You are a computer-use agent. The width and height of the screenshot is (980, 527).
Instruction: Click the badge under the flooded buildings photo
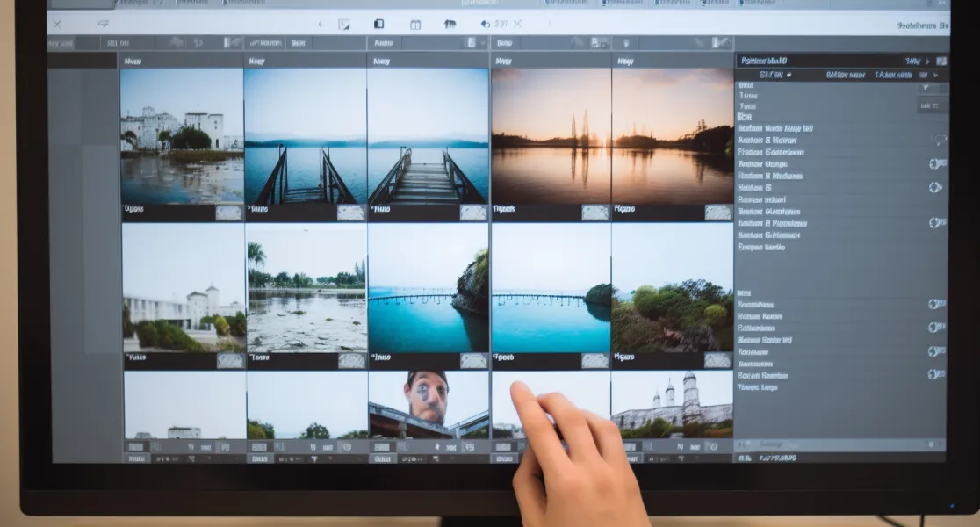(228, 213)
